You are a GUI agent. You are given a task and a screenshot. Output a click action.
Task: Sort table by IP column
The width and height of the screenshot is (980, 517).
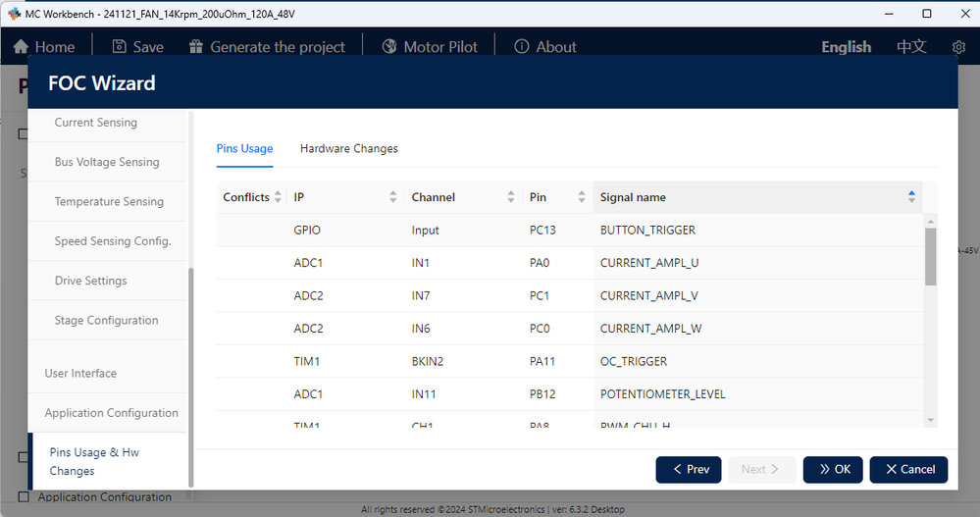click(x=392, y=197)
